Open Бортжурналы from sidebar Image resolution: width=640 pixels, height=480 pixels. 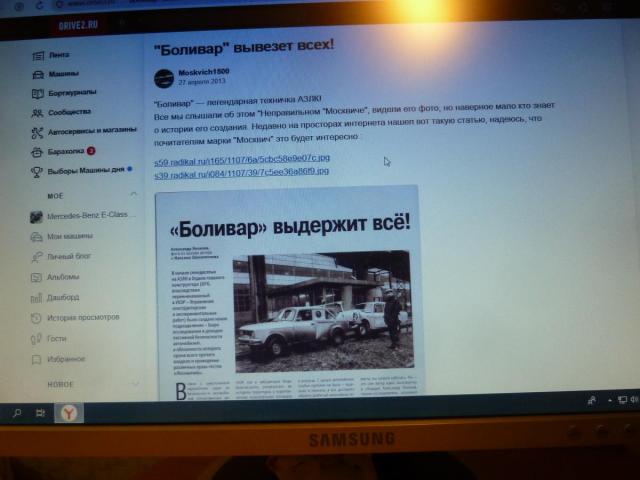[x=68, y=93]
